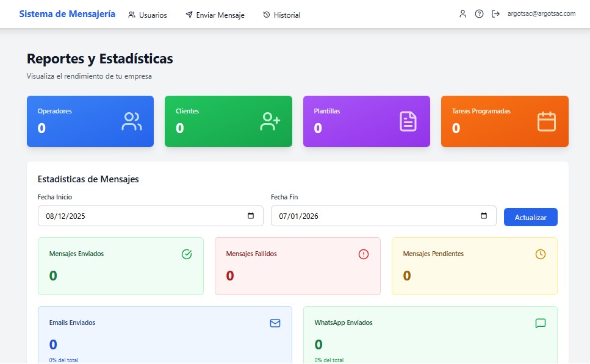Click the Mensajes Enviados checkmark icon
Screen dimensions: 590x364
[x=187, y=254]
